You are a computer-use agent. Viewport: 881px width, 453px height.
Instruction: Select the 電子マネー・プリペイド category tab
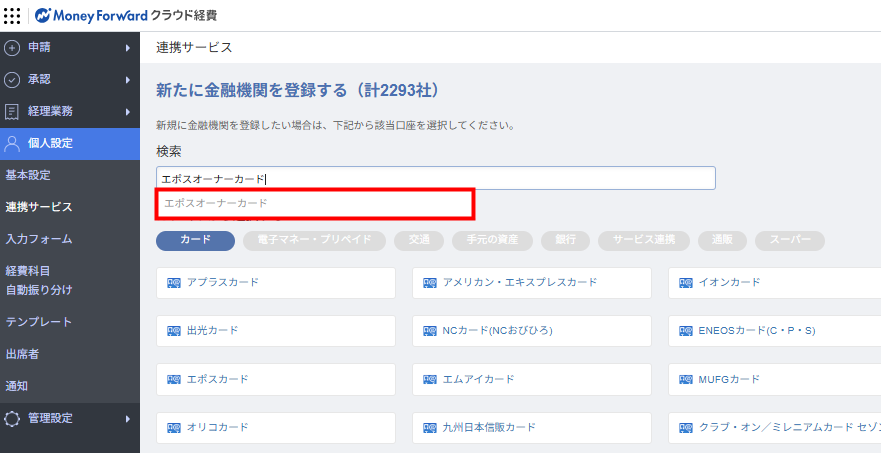point(315,241)
